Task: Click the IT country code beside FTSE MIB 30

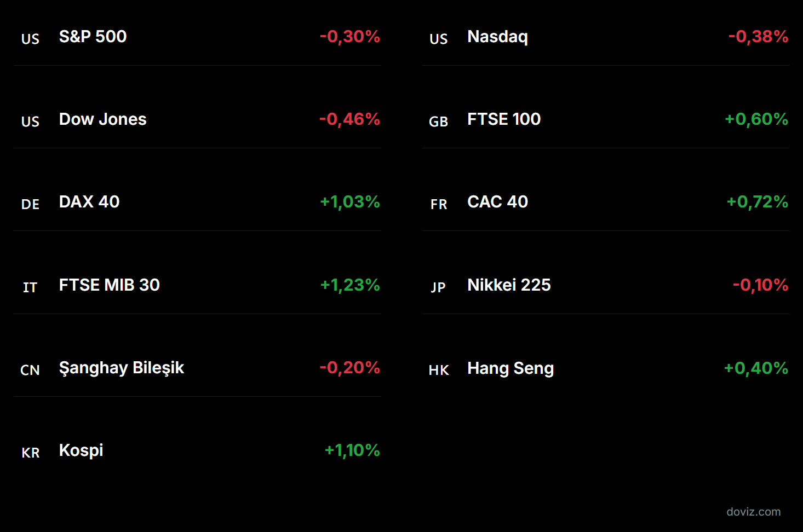Action: tap(30, 287)
